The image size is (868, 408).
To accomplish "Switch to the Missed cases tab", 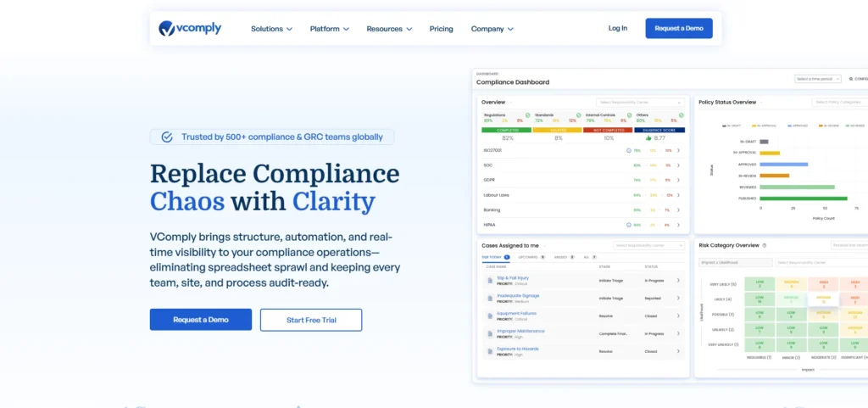I will [564, 257].
